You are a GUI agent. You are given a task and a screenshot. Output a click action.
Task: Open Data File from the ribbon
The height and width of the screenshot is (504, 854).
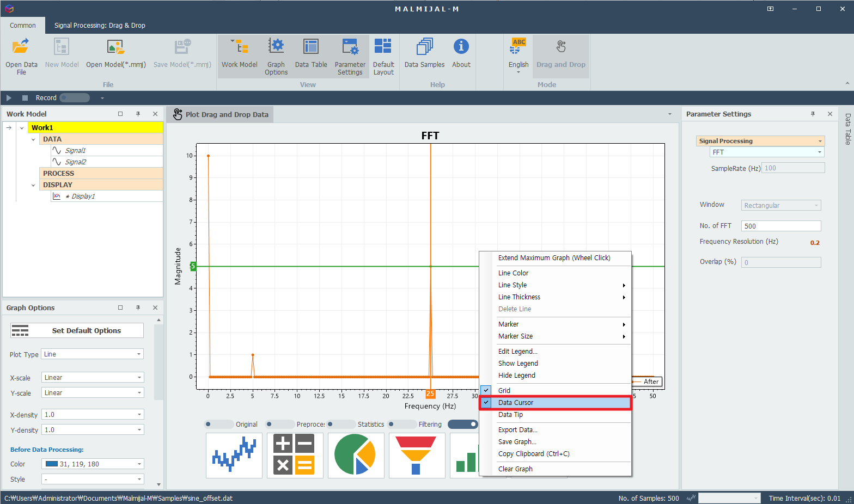click(x=21, y=56)
